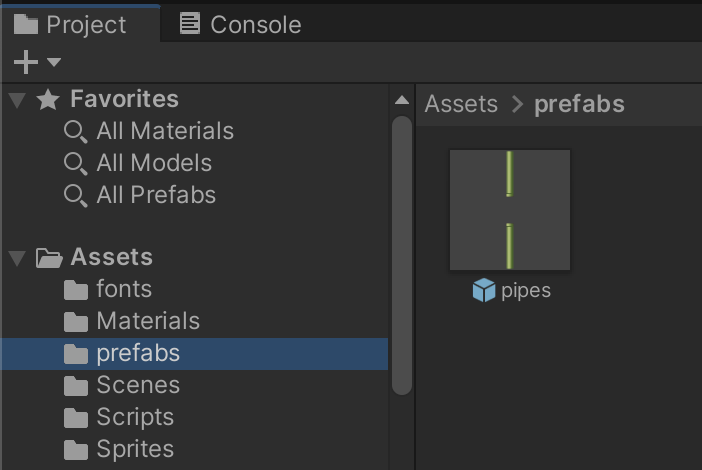
Task: Collapse the Favorites section
Action: click(x=17, y=99)
